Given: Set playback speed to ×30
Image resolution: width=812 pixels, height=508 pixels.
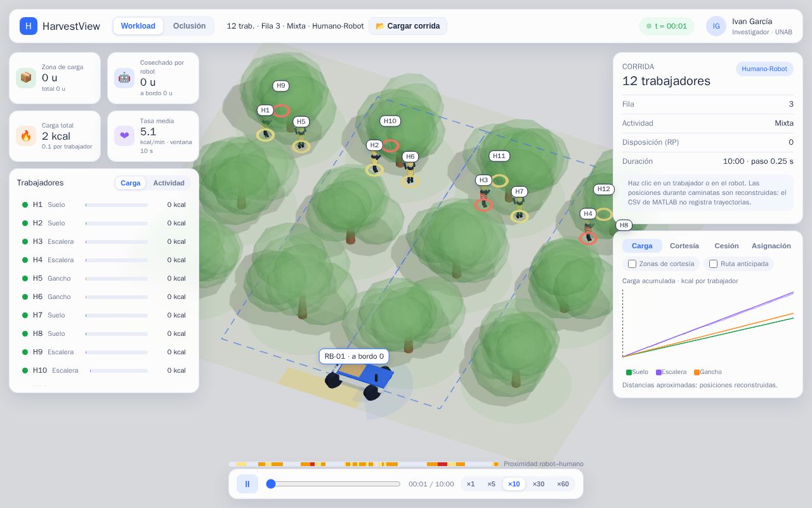Looking at the screenshot, I should coord(539,484).
